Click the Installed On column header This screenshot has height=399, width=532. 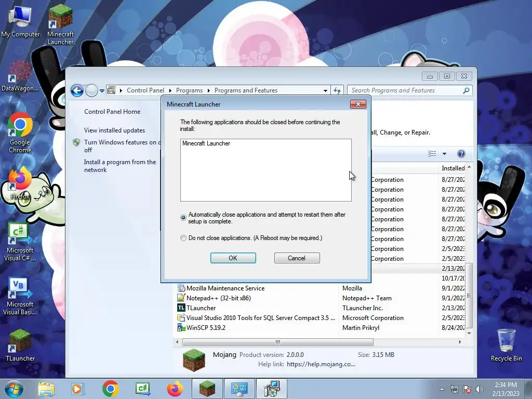[453, 168]
